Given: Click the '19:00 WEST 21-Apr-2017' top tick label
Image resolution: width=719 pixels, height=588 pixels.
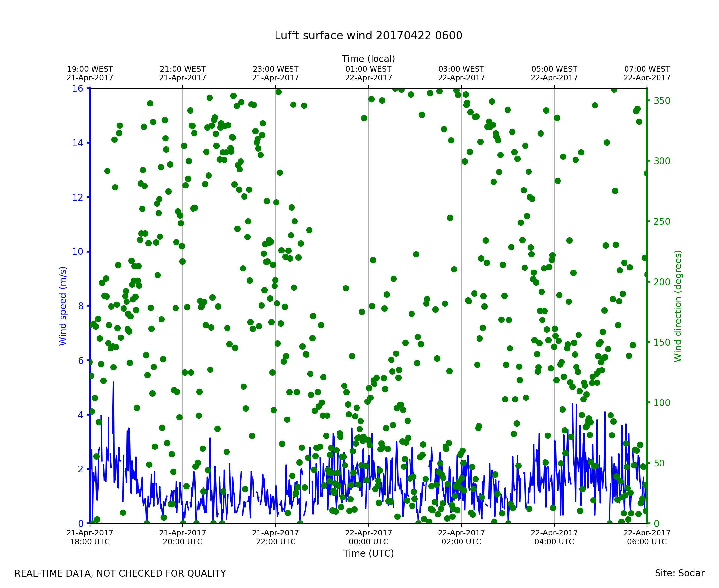Looking at the screenshot, I should 90,73.
